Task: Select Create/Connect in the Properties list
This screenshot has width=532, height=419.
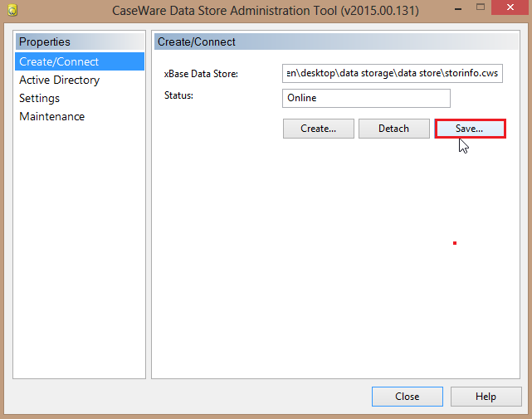Action: (59, 61)
